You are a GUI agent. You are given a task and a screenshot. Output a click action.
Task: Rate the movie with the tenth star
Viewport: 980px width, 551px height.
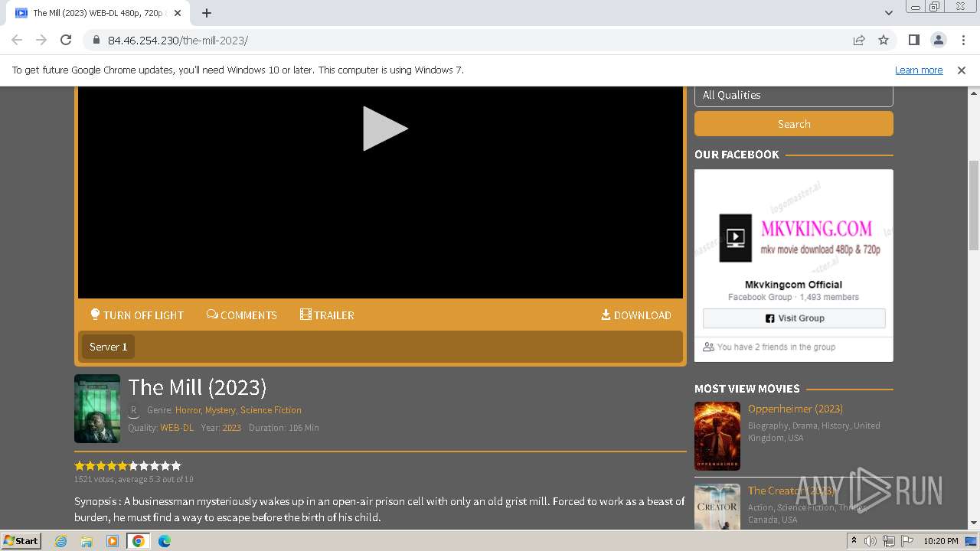176,465
